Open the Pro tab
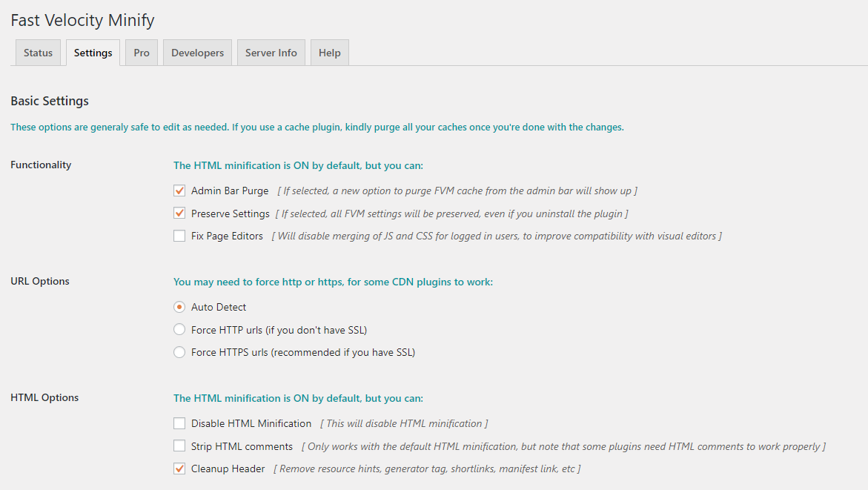This screenshot has width=868, height=490. pos(142,53)
